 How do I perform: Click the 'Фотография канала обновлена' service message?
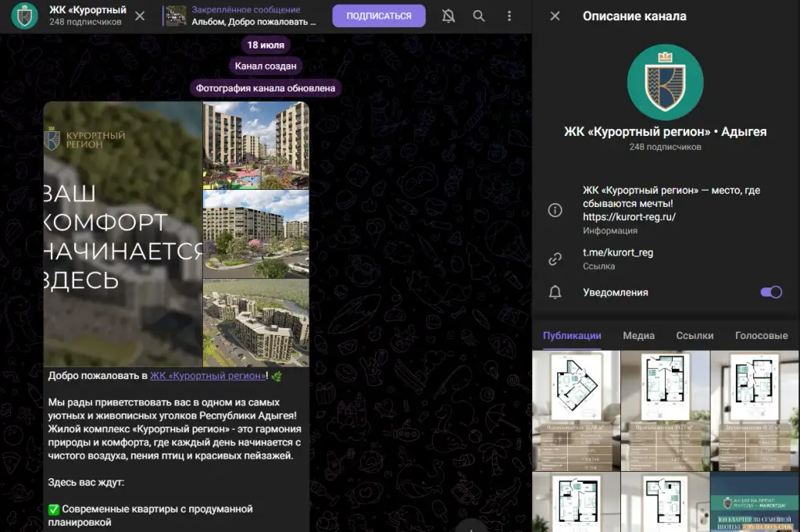click(x=266, y=87)
